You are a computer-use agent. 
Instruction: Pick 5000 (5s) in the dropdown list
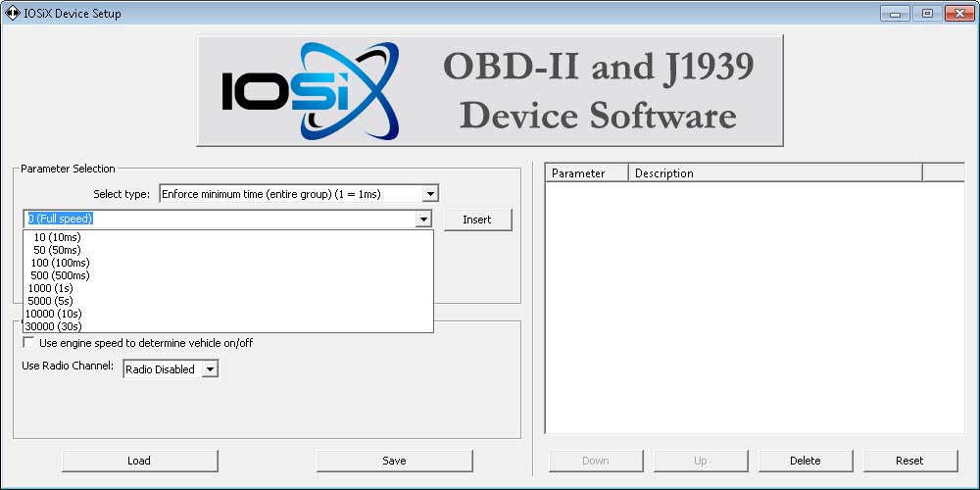pyautogui.click(x=228, y=301)
